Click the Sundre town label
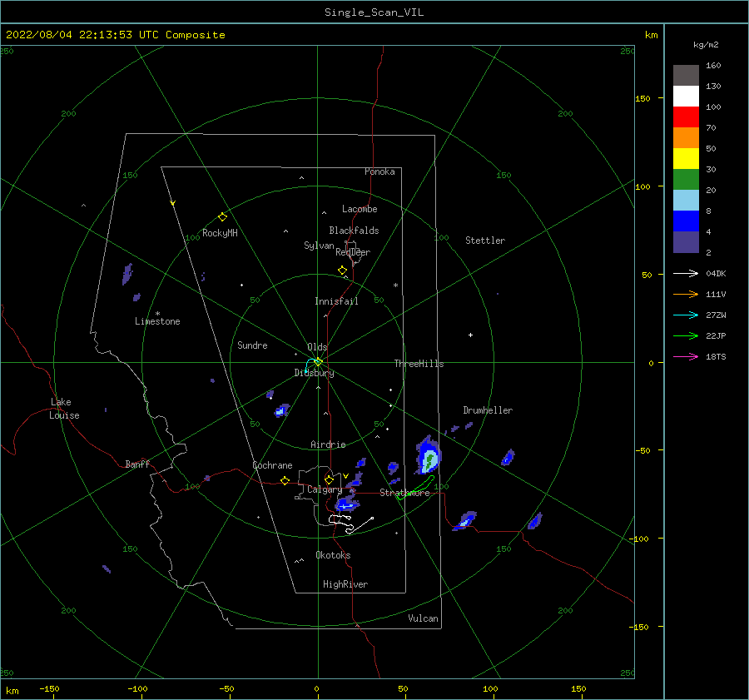 252,345
